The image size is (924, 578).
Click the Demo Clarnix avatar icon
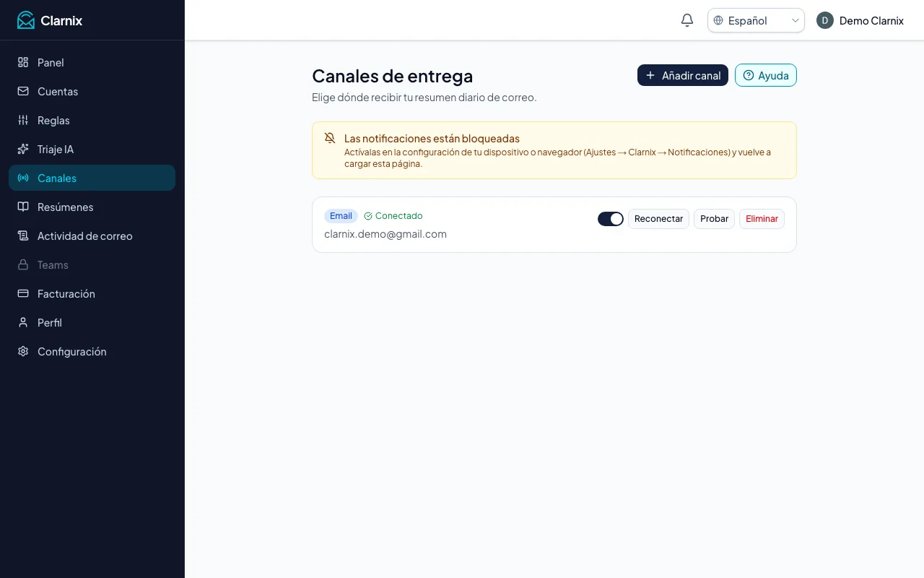(825, 20)
